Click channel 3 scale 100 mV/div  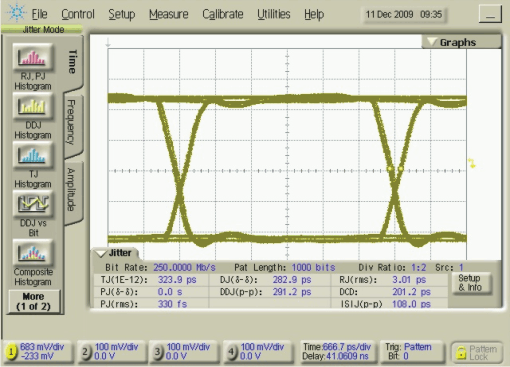tap(188, 347)
